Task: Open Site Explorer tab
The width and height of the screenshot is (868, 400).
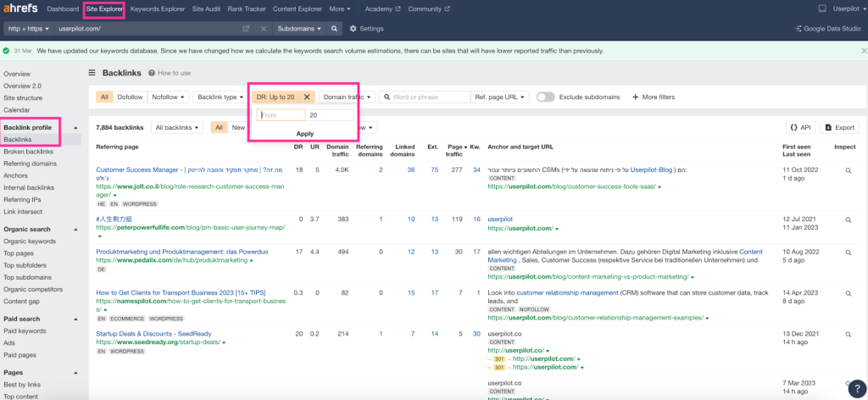Action: (104, 8)
